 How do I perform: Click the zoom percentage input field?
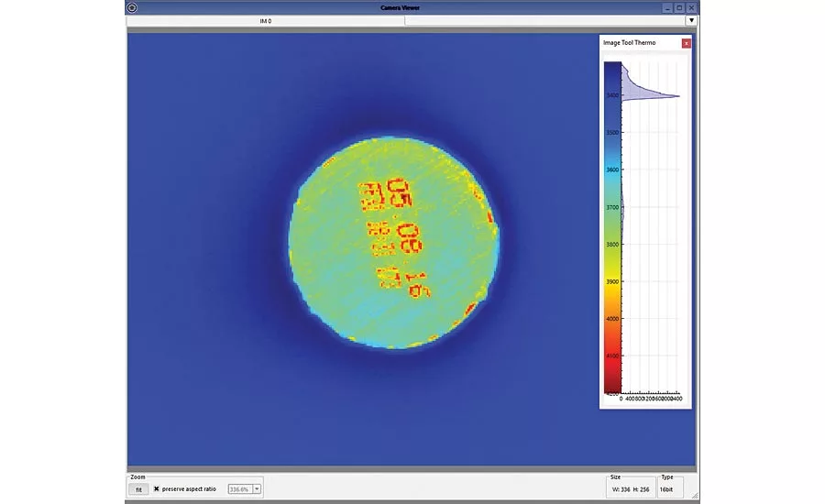tap(240, 489)
